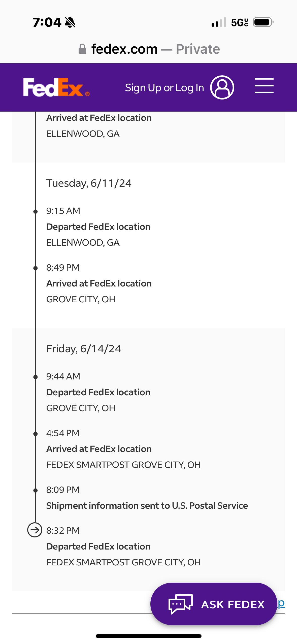Open the hamburger menu
Screen dimensions: 297x644
264,86
